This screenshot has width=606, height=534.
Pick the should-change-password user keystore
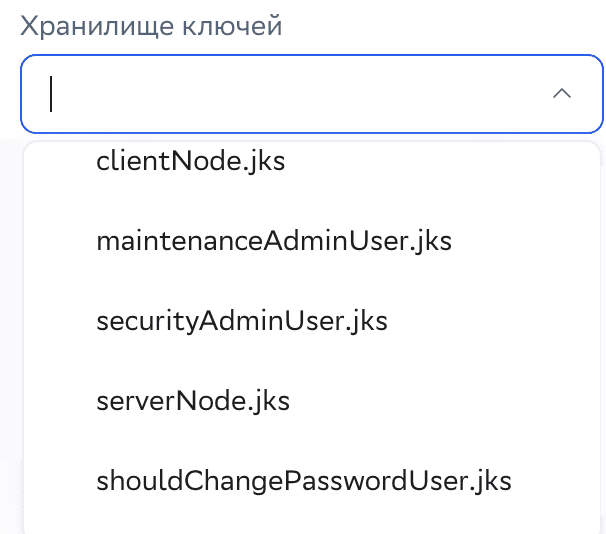point(304,481)
